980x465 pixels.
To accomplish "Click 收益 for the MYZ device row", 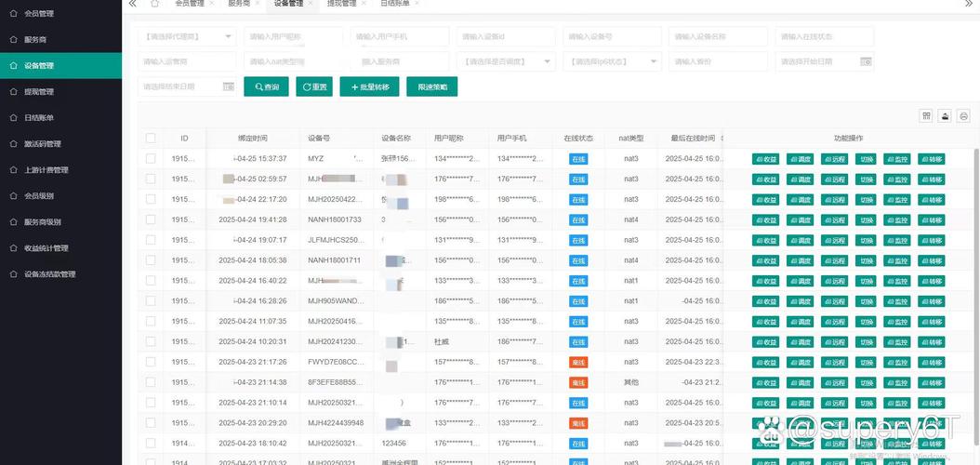I will click(x=765, y=159).
